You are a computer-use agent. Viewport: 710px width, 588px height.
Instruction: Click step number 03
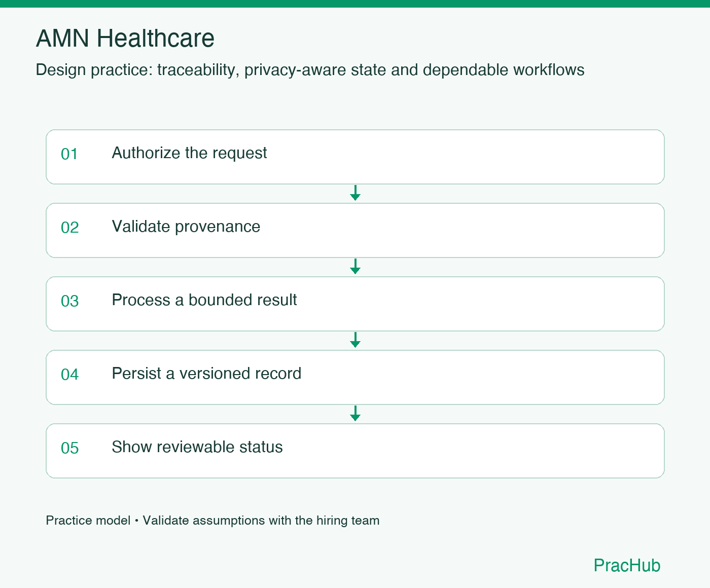tap(70, 301)
